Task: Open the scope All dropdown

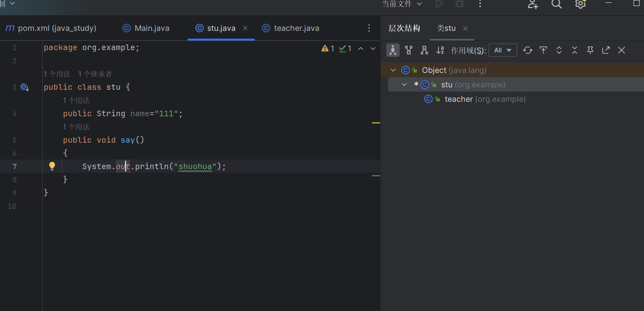Action: point(503,50)
